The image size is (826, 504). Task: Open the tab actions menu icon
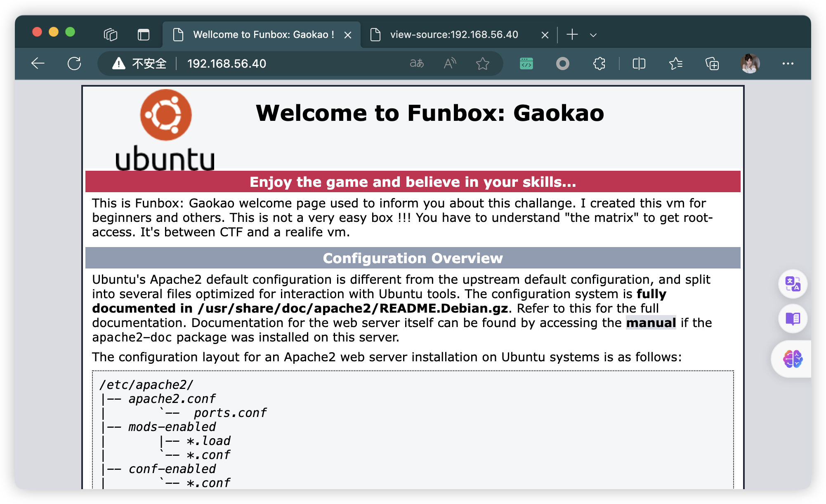point(143,35)
